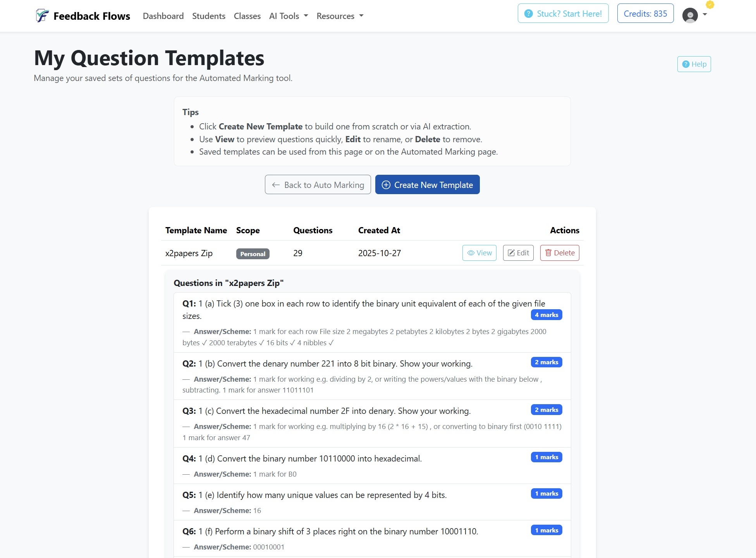756x558 pixels.
Task: Edit the x2papers Zip template
Action: point(518,253)
